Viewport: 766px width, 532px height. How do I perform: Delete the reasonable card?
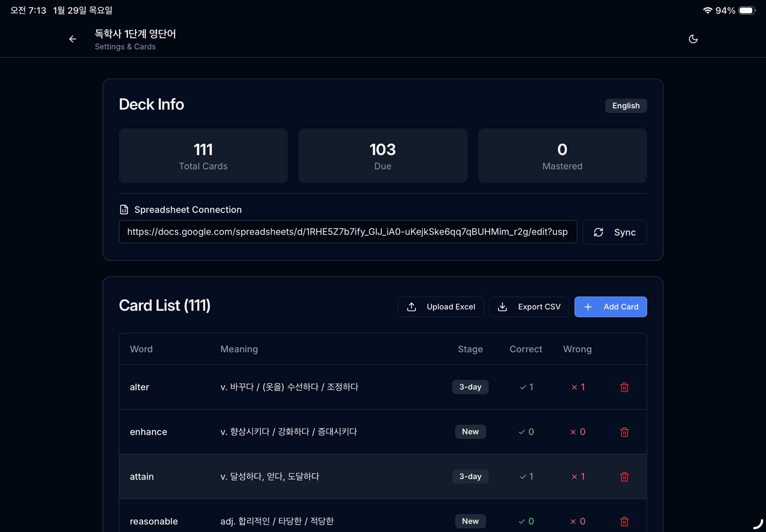tap(624, 521)
